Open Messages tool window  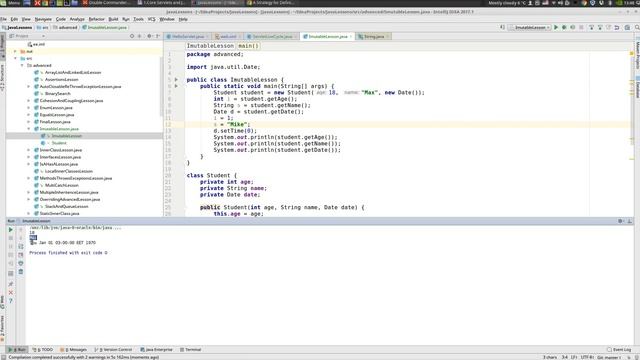click(73, 350)
